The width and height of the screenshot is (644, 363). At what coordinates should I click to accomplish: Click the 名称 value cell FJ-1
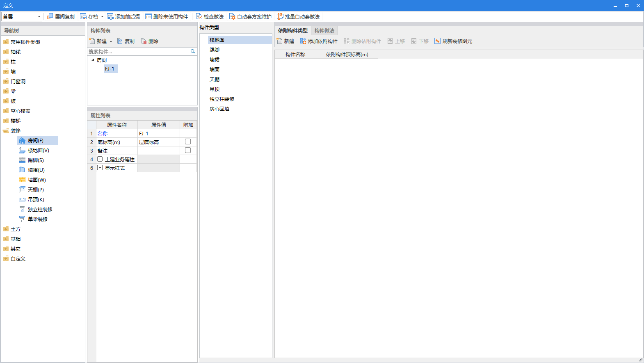pyautogui.click(x=159, y=133)
